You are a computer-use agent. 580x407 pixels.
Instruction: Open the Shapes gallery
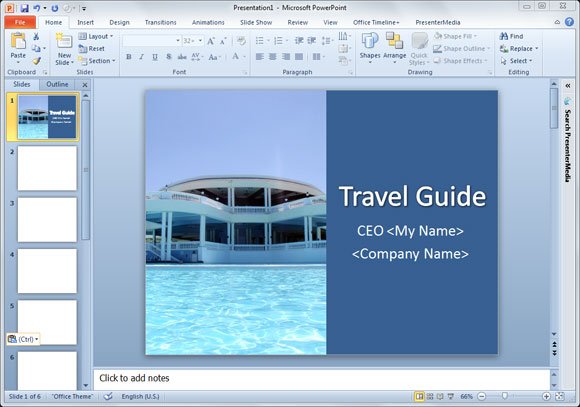[370, 47]
